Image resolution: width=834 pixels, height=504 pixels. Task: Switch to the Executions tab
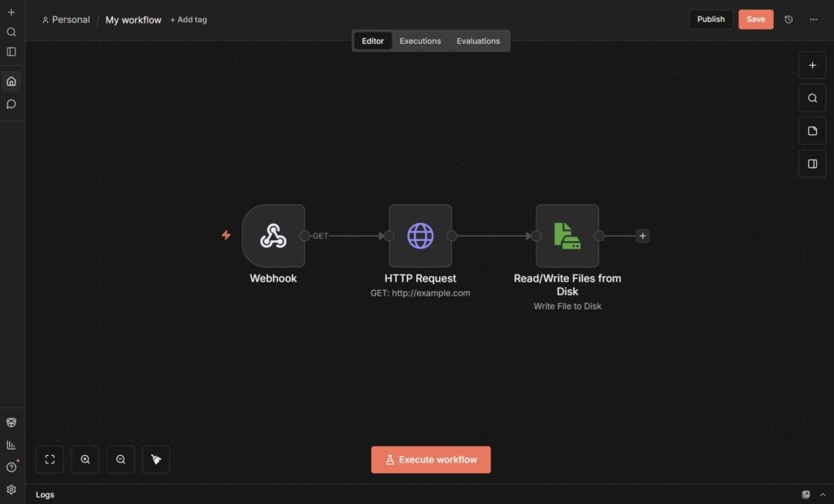[420, 41]
